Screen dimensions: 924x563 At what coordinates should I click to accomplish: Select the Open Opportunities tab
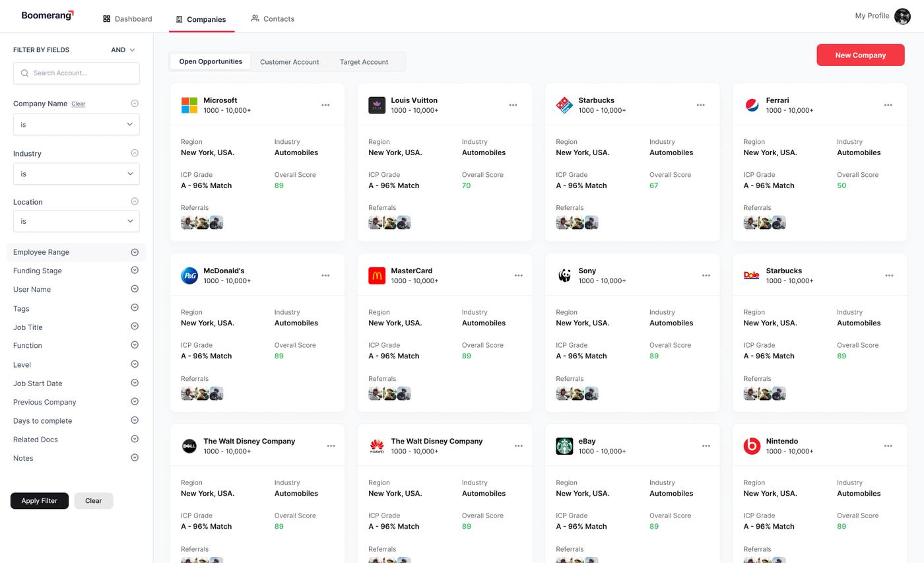[211, 61]
